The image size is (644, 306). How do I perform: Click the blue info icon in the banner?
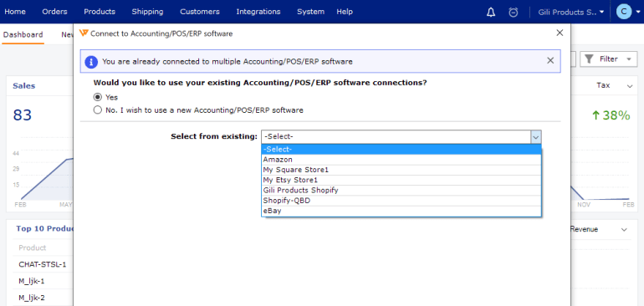coord(91,62)
